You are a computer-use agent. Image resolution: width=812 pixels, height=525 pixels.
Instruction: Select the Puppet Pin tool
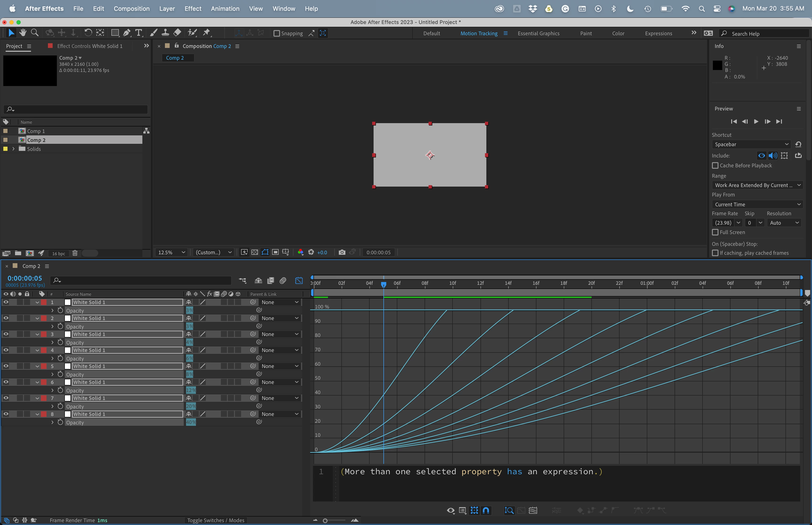[x=207, y=33]
